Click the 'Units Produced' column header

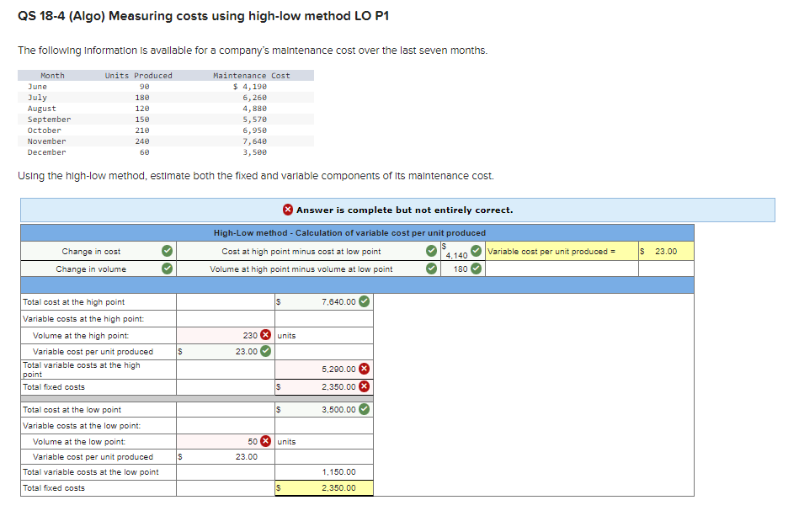tap(139, 76)
